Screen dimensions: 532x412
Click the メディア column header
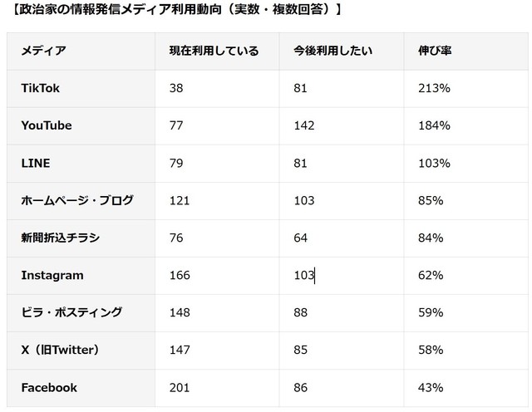[43, 51]
